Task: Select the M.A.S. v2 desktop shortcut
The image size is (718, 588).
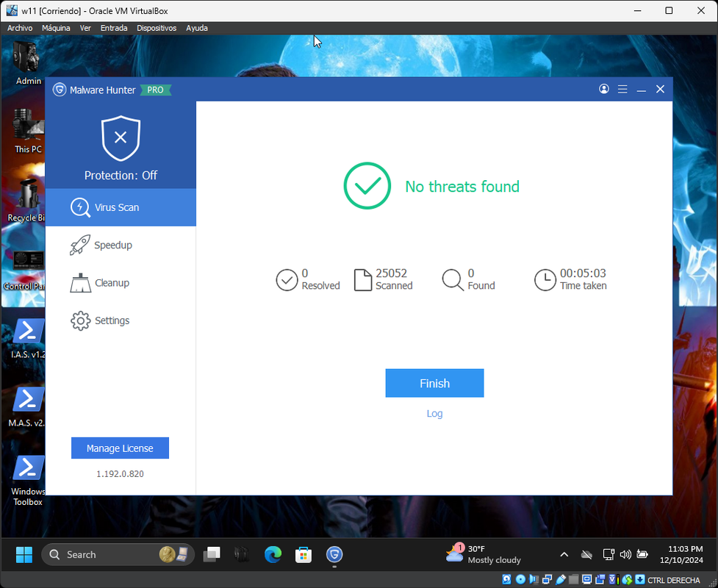Action: (x=27, y=406)
